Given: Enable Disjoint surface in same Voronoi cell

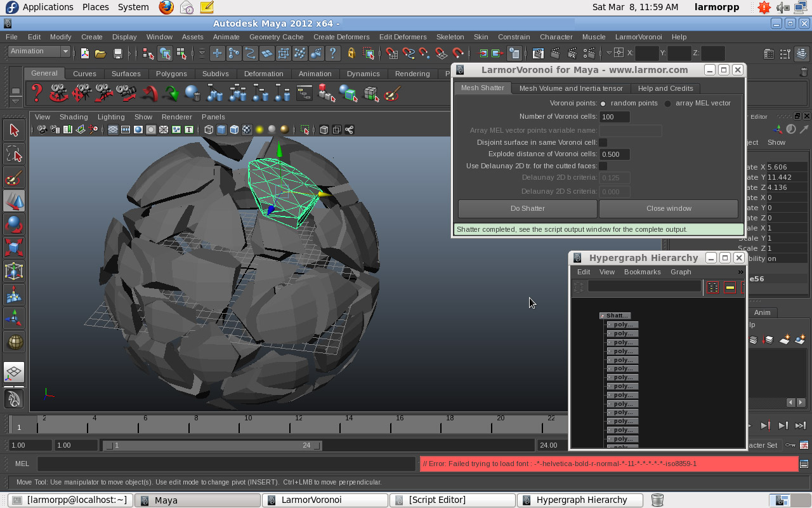Looking at the screenshot, I should 603,142.
